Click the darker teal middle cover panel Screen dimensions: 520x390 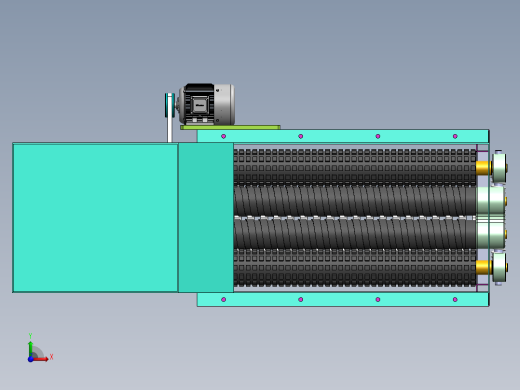coord(206,218)
